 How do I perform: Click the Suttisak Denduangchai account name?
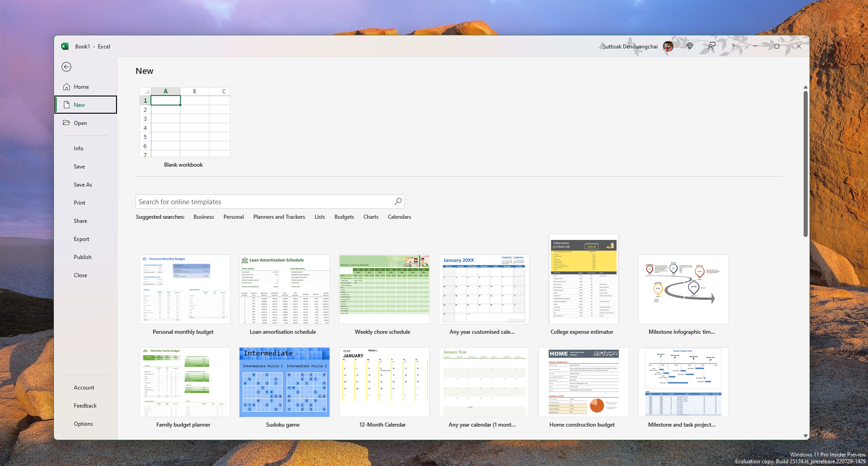point(630,46)
